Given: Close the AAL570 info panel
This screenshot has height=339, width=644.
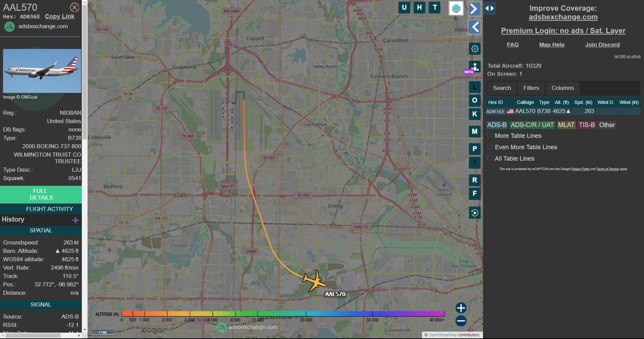Looking at the screenshot, I should point(74,7).
